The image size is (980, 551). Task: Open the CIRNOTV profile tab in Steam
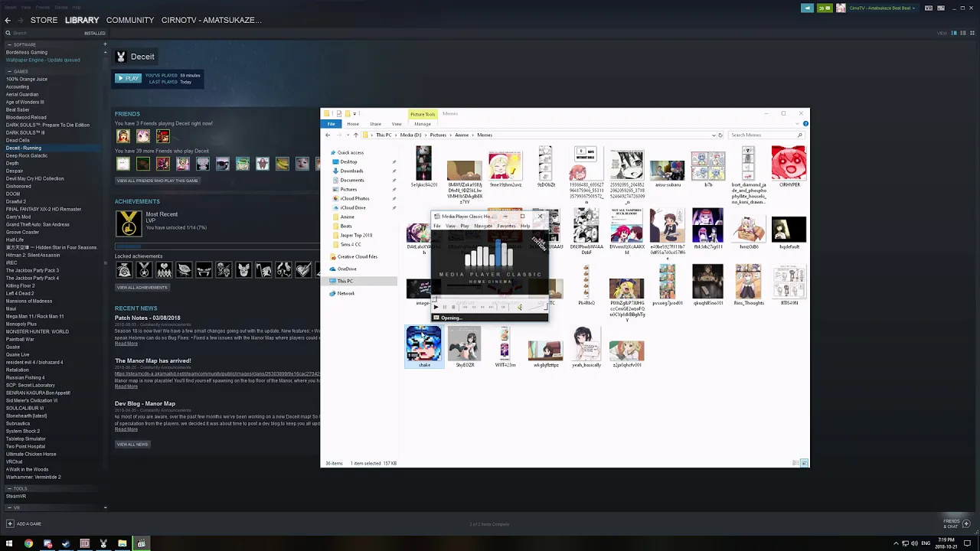click(x=211, y=20)
